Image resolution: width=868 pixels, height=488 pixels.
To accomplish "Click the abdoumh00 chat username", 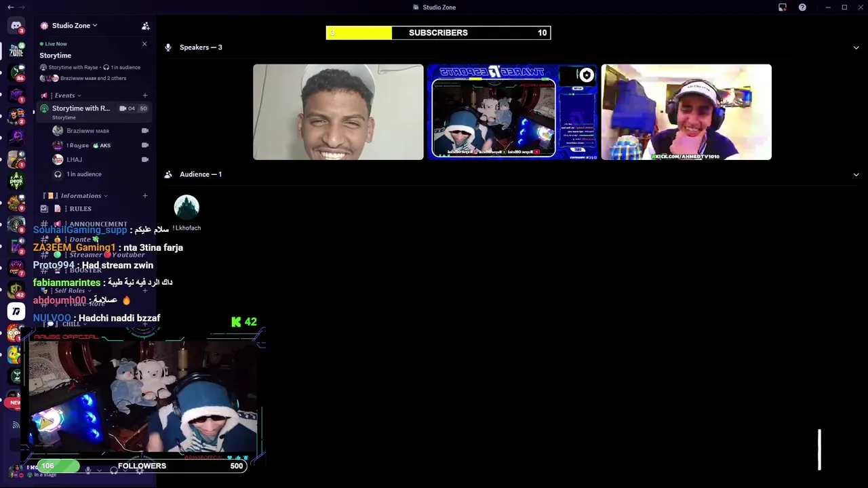I will pyautogui.click(x=60, y=300).
